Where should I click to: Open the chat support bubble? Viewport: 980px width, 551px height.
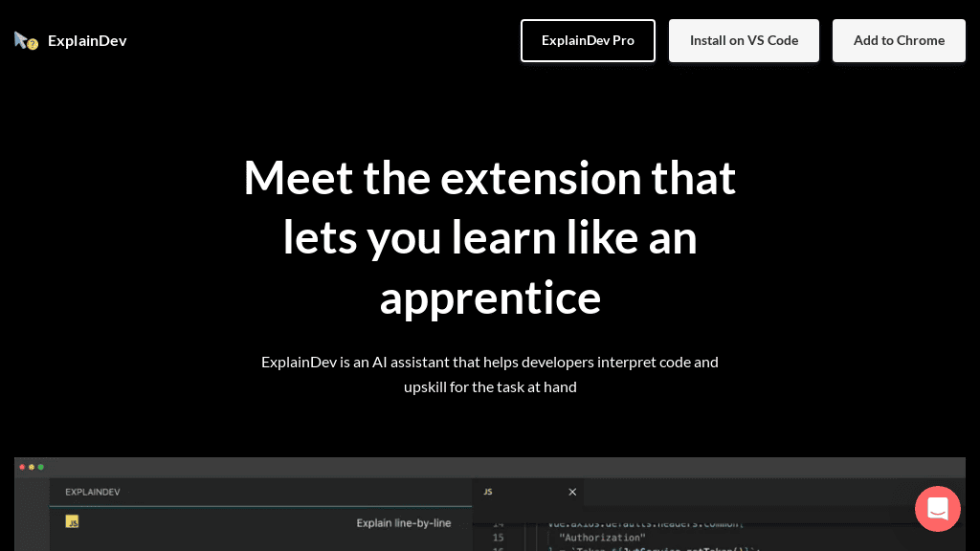(x=937, y=509)
